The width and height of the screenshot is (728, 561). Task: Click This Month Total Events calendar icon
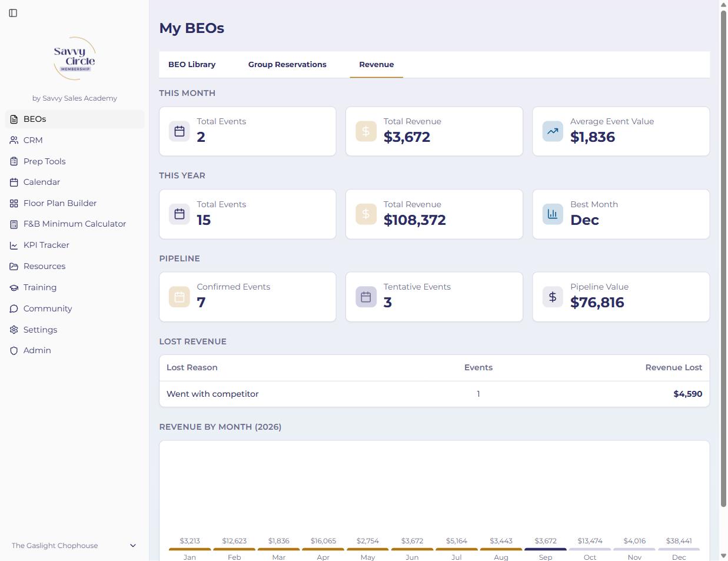[x=179, y=131]
